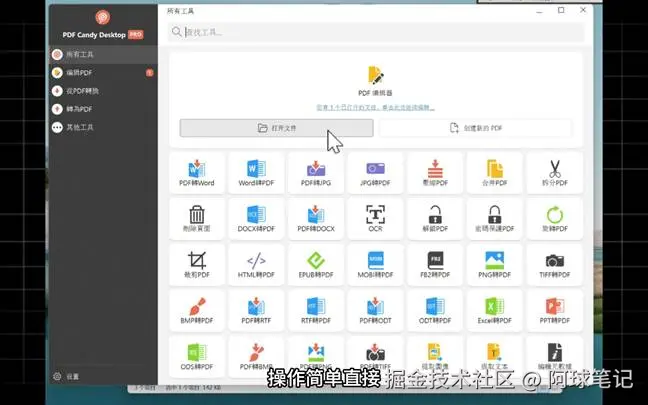The width and height of the screenshot is (648, 405).
Task: Open the PDF to PNG tool
Action: pos(316,355)
